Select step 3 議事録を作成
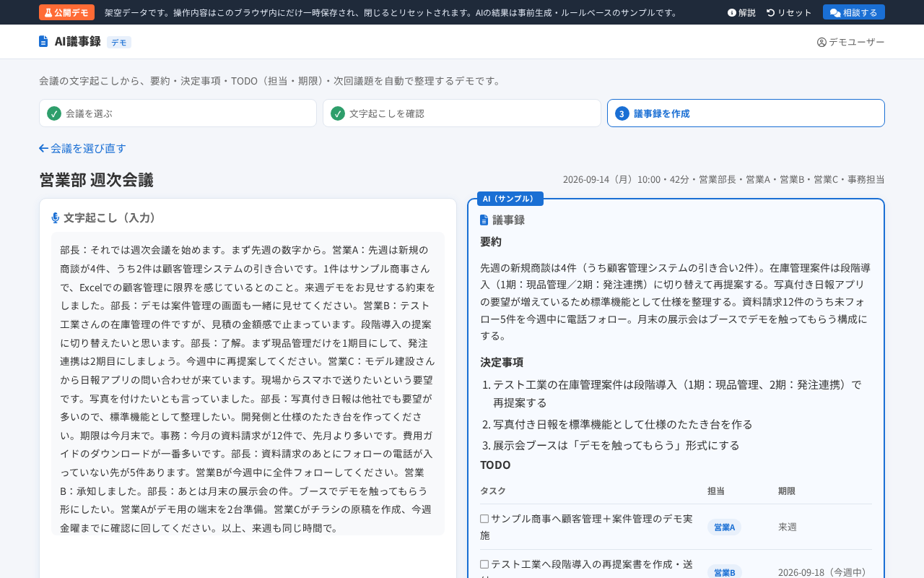The height and width of the screenshot is (578, 924). pos(746,113)
